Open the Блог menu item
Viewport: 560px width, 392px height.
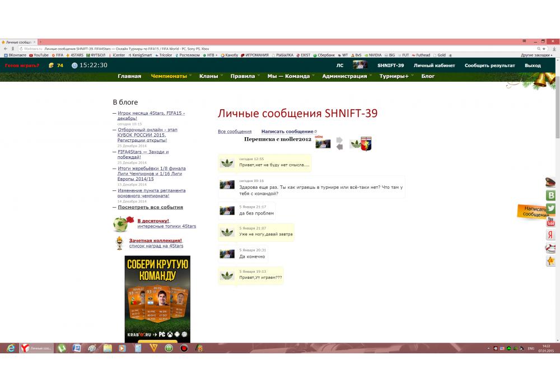coord(428,76)
